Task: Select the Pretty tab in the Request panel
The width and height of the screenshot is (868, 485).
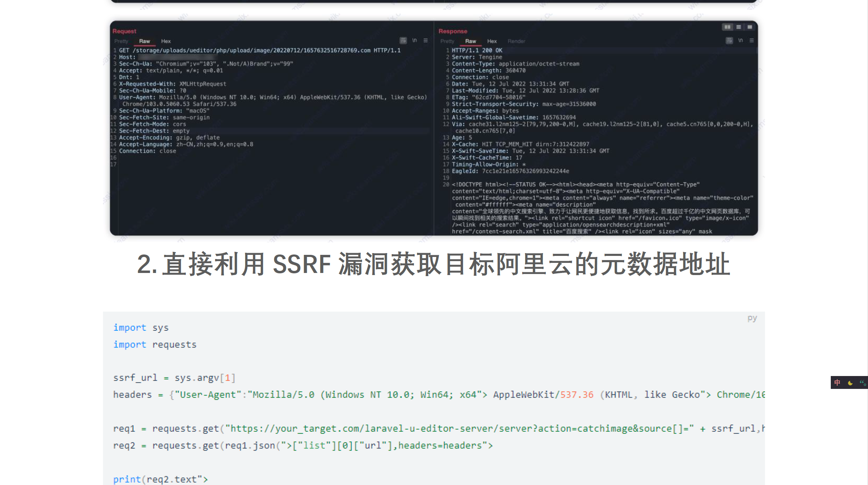Action: [121, 41]
